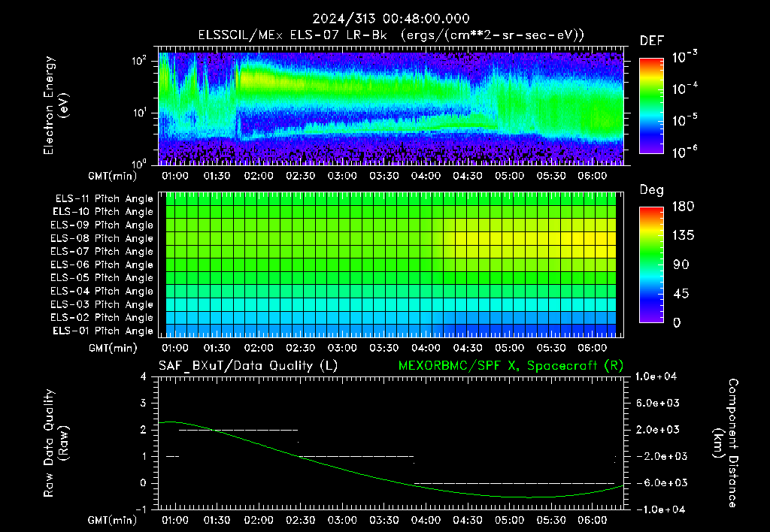The width and height of the screenshot is (770, 532).
Task: Click the Raw Data Quality axis label
Action: 56,443
